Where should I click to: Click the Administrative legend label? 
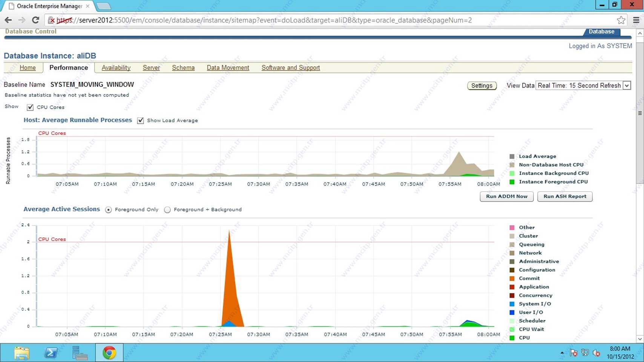click(x=539, y=262)
